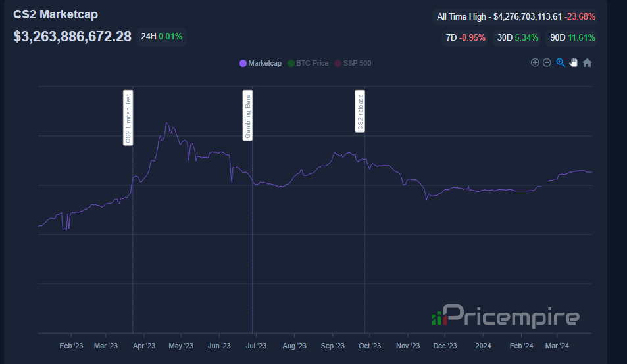Click the zoom out minus icon

(547, 63)
